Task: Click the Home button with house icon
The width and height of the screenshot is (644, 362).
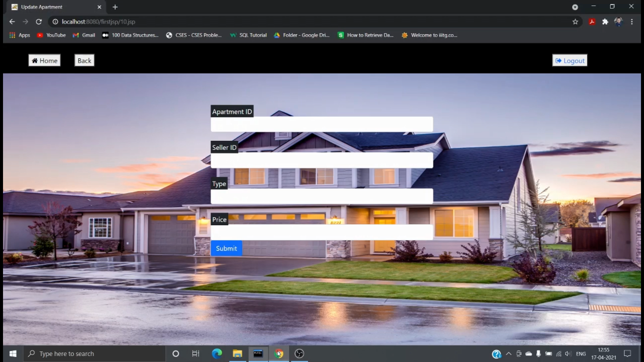Action: 44,61
